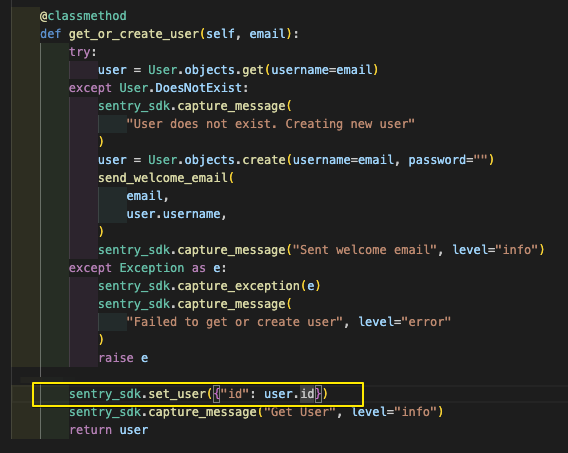This screenshot has width=568, height=453.
Task: Click the try: keyword line
Action: tap(83, 52)
